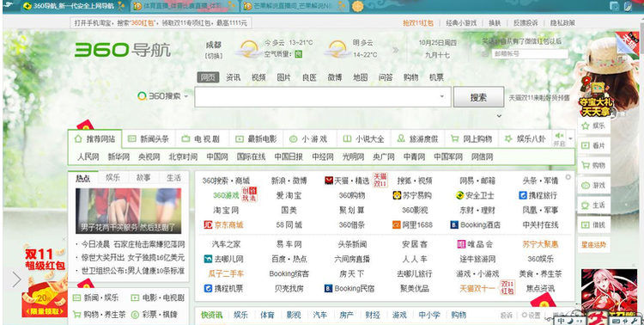
Task: Click the 安全卫士 icon
Action: [x=460, y=195]
